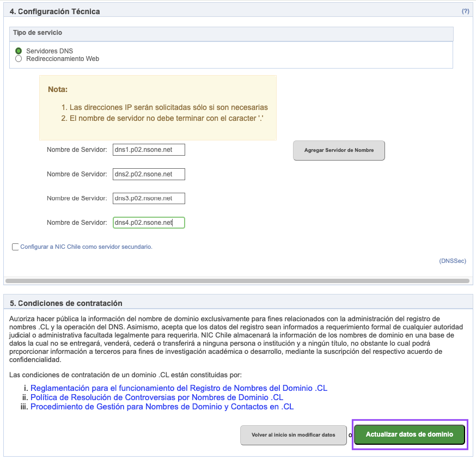Open the (?) help link

(465, 11)
